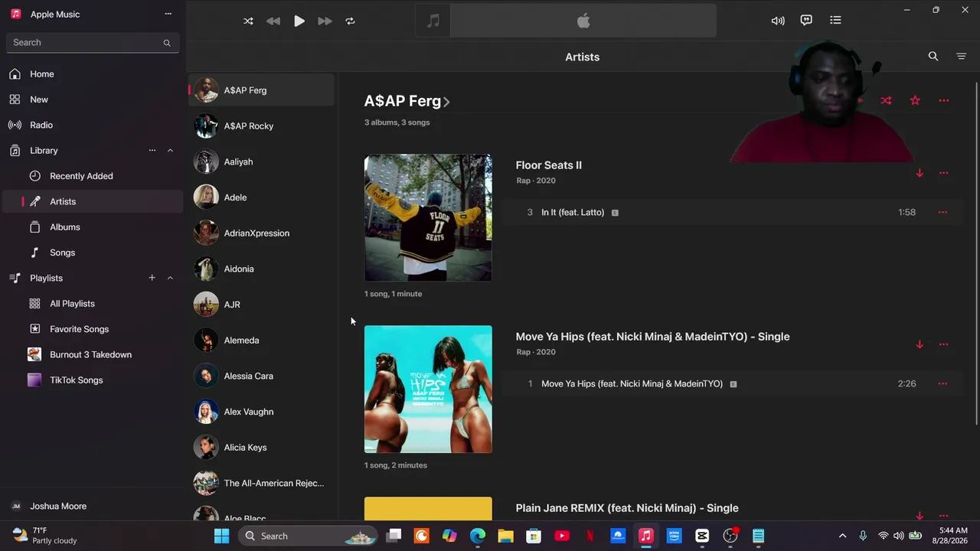Click into the sidebar Search field
980x551 pixels.
(93, 43)
